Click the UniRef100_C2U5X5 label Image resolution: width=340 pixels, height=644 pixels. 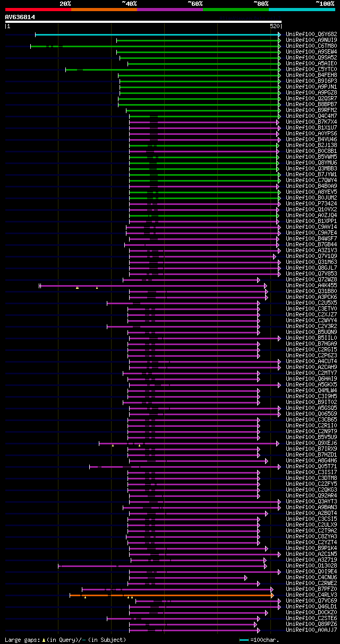tap(311, 303)
